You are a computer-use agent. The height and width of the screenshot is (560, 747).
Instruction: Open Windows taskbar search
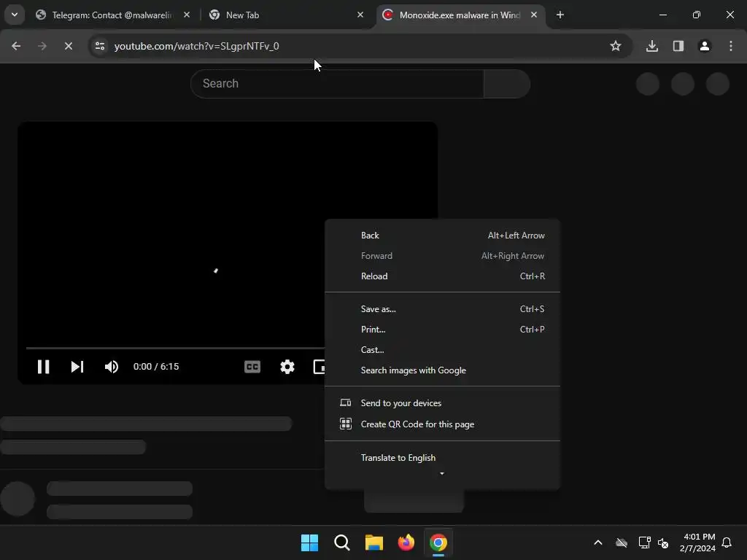(x=342, y=542)
